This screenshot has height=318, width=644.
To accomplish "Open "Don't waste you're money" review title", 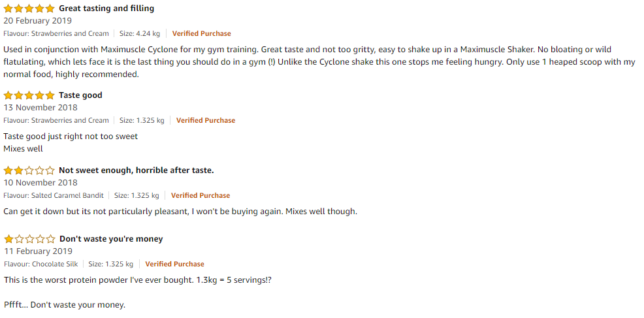I will 111,239.
